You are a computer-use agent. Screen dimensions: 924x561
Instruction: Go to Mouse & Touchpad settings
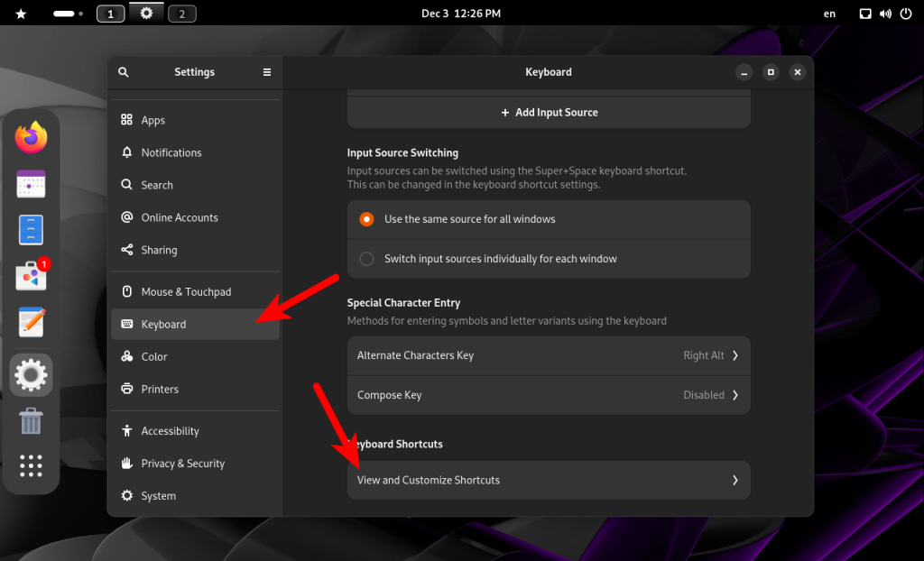(186, 291)
